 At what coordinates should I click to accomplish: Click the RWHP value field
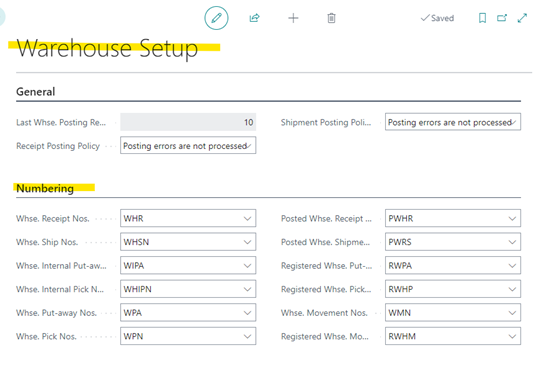[453, 289]
